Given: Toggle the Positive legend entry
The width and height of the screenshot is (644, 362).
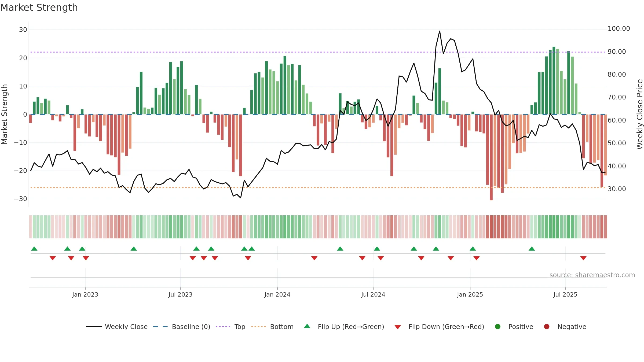Looking at the screenshot, I should point(514,327).
